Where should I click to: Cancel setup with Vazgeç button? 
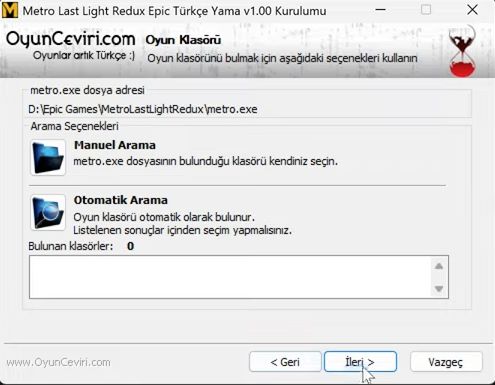(x=446, y=362)
